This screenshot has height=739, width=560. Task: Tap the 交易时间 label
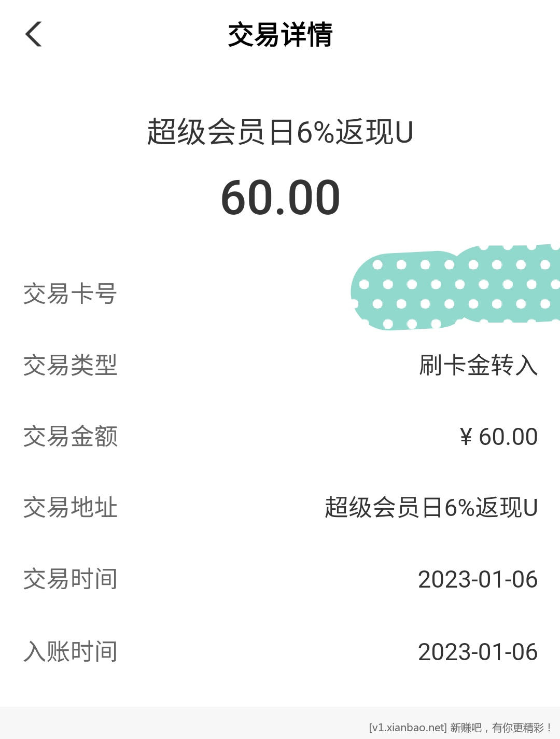click(x=70, y=579)
